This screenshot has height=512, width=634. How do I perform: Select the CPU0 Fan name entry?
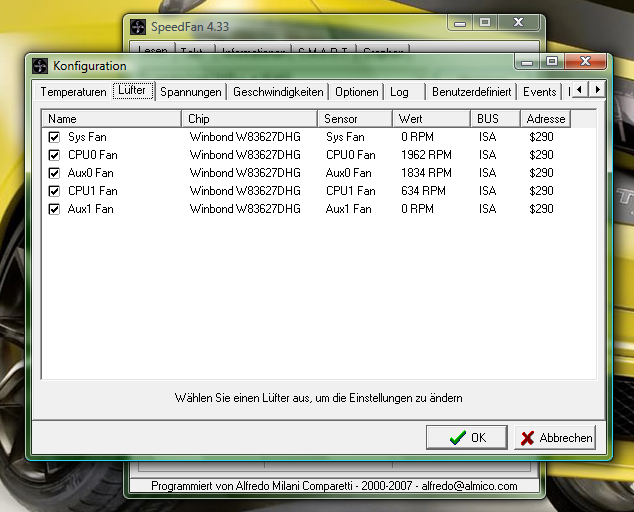pos(93,155)
